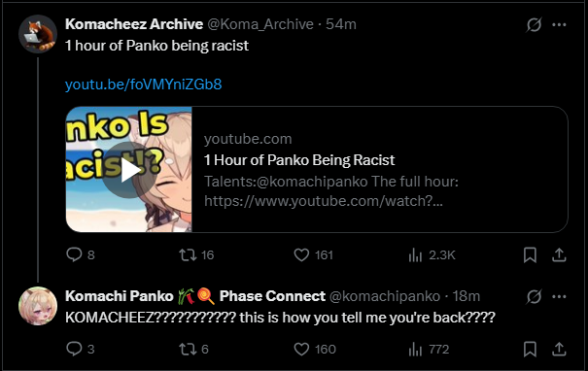This screenshot has width=588, height=371.
Task: Play the video thumbnail preview
Action: point(130,169)
